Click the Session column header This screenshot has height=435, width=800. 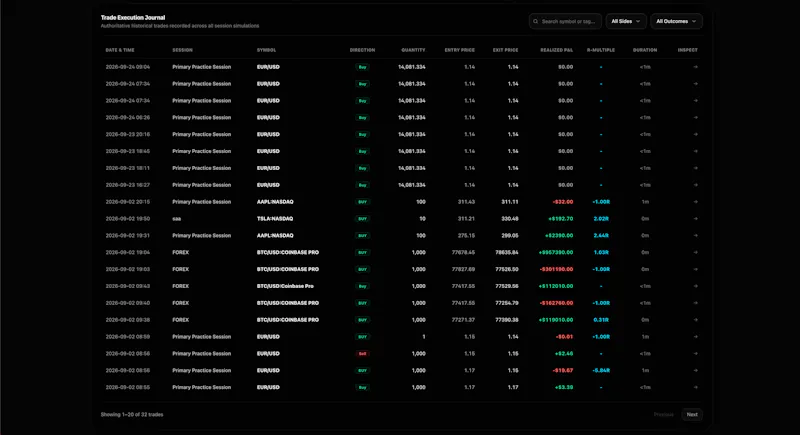(182, 50)
